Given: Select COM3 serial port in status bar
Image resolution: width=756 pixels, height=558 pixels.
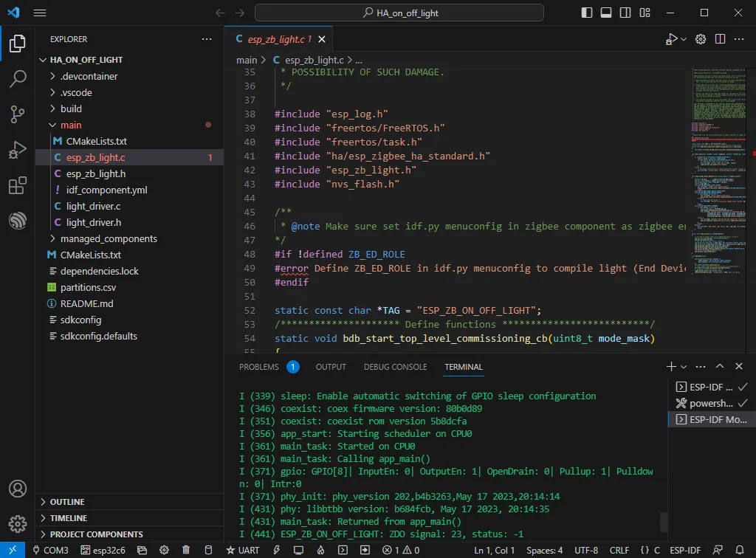Looking at the screenshot, I should pos(50,550).
